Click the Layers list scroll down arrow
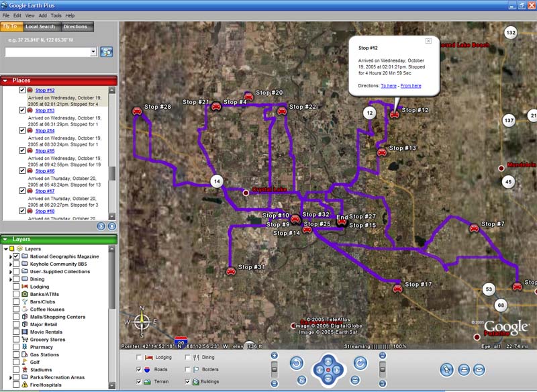Image resolution: width=537 pixels, height=392 pixels. pyautogui.click(x=112, y=386)
